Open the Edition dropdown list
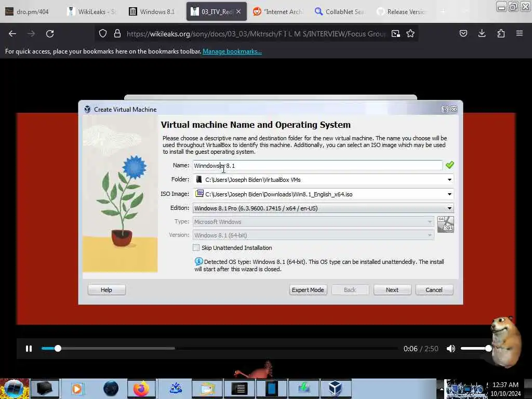The width and height of the screenshot is (532, 399). 323,208
